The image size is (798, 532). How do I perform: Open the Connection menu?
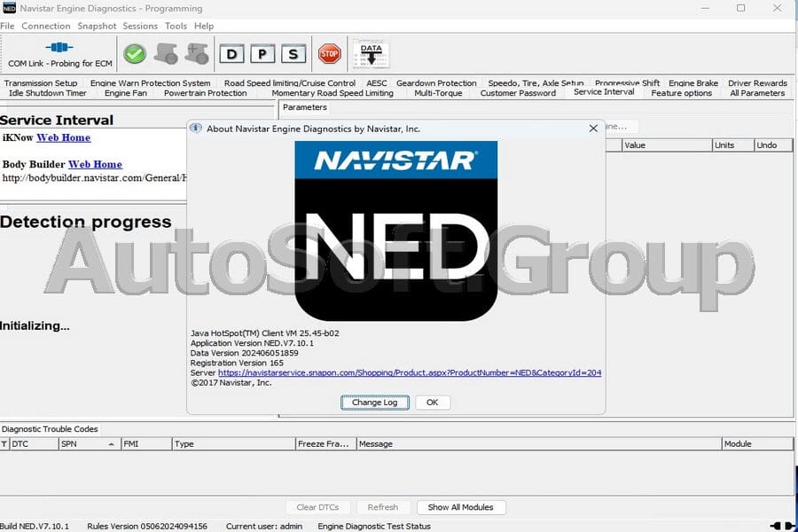pos(46,26)
